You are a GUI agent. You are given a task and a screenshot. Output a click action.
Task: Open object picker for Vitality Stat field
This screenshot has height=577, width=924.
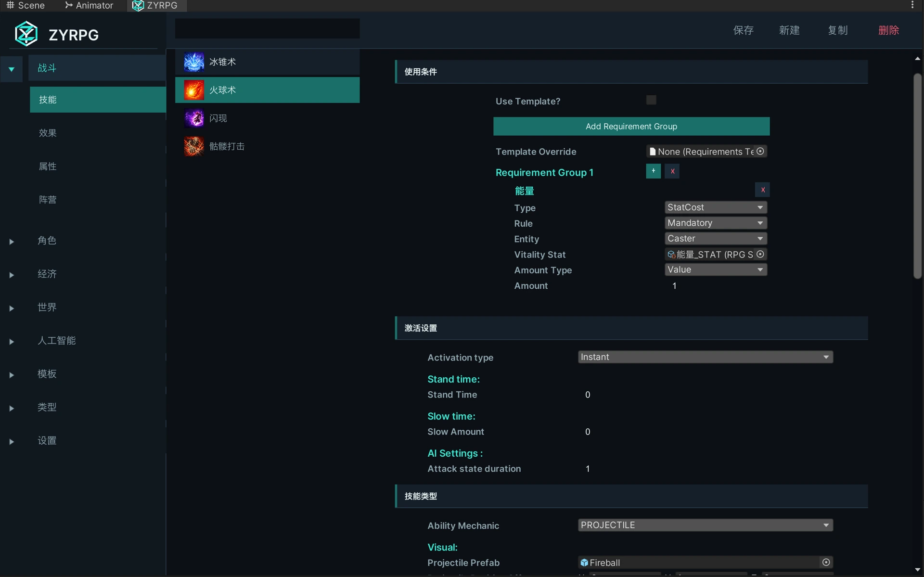760,254
